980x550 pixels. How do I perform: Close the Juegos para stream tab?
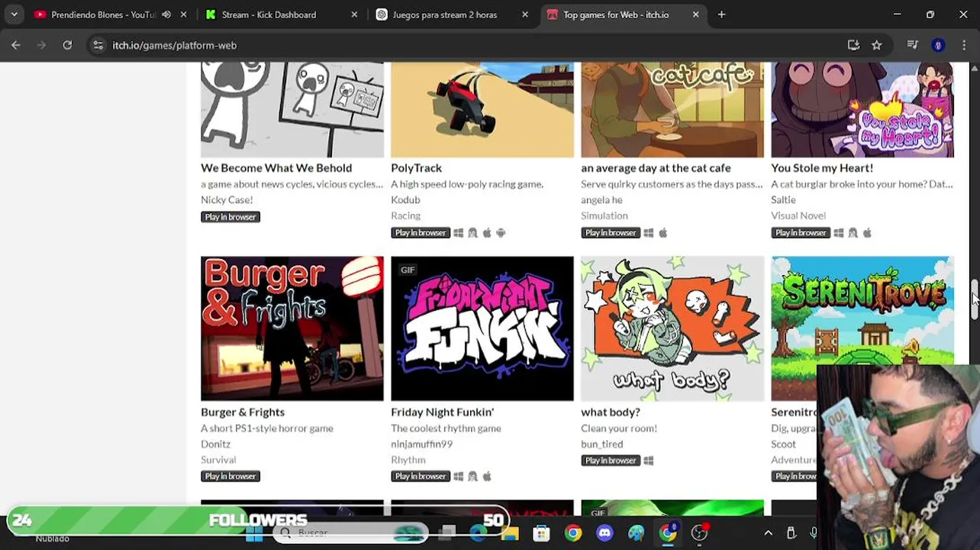[x=525, y=15]
